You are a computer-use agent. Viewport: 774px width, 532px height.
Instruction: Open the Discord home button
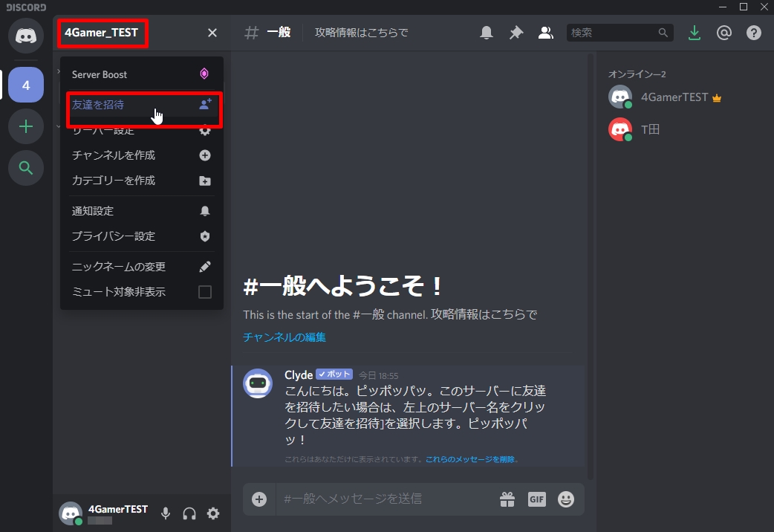pos(26,36)
